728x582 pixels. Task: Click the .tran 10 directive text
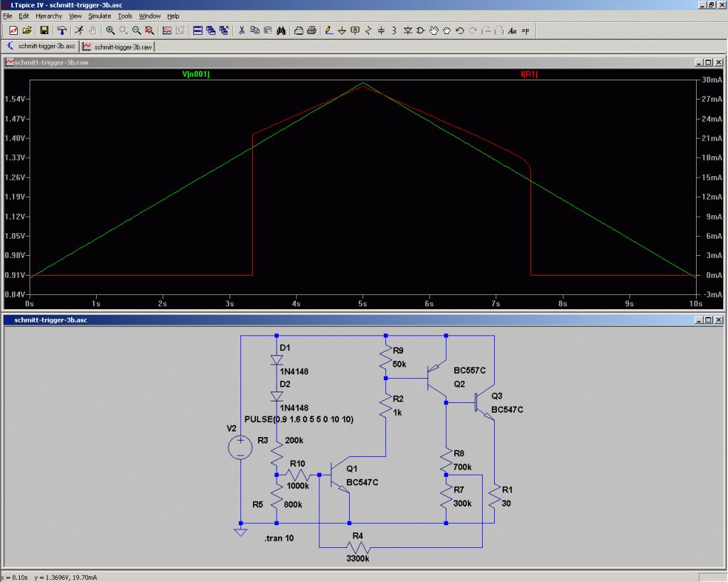click(279, 539)
